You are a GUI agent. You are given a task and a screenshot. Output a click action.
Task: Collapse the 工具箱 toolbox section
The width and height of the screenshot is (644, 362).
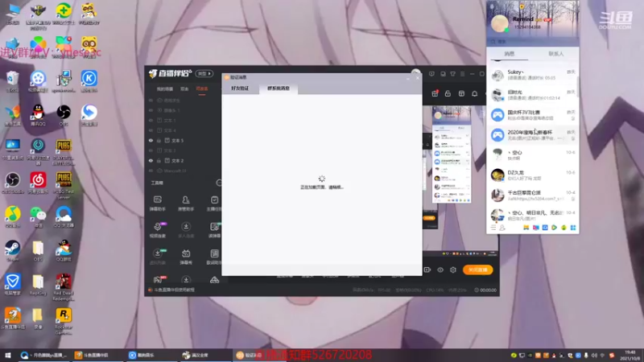pos(218,183)
